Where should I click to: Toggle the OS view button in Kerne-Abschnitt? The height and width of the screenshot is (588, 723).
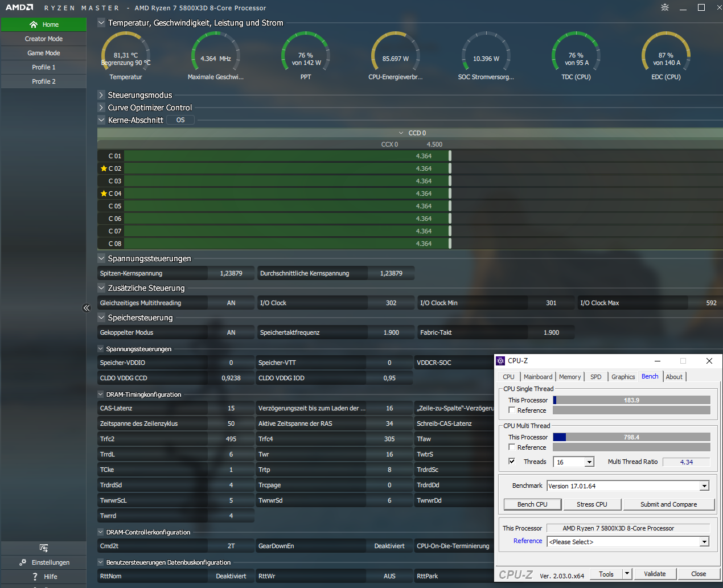click(180, 120)
